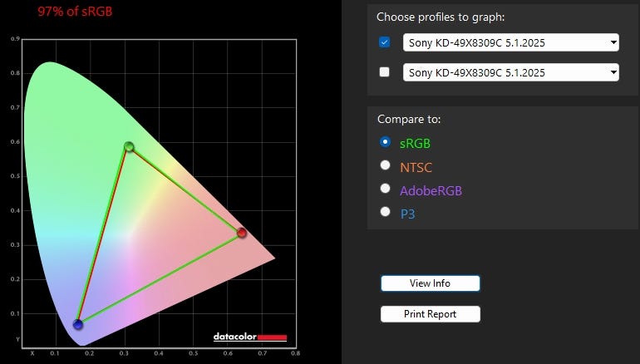The width and height of the screenshot is (640, 364).
Task: Click the 'Compare to:' label
Action: (409, 119)
